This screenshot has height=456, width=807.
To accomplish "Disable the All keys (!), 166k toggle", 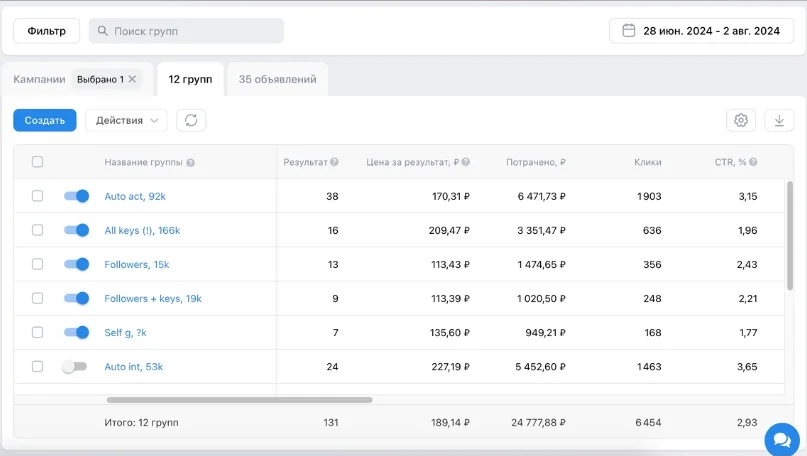I will pyautogui.click(x=76, y=230).
